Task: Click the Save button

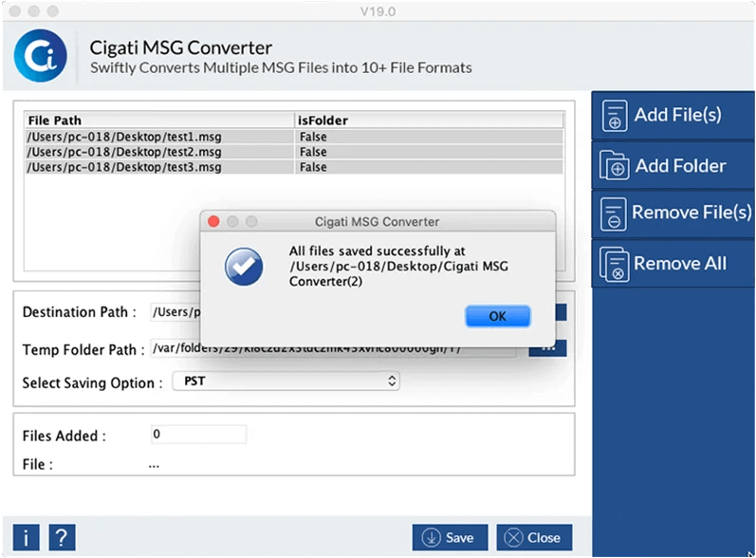Action: pyautogui.click(x=450, y=537)
